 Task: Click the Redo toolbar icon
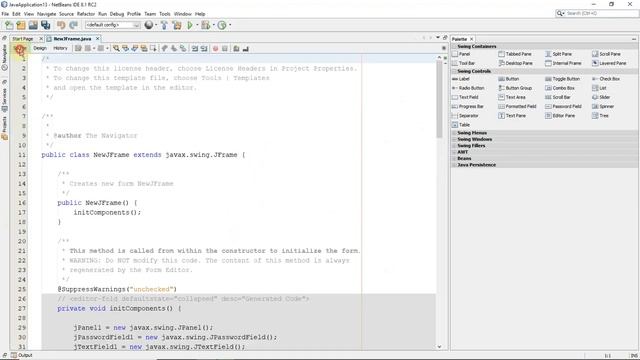[73, 25]
